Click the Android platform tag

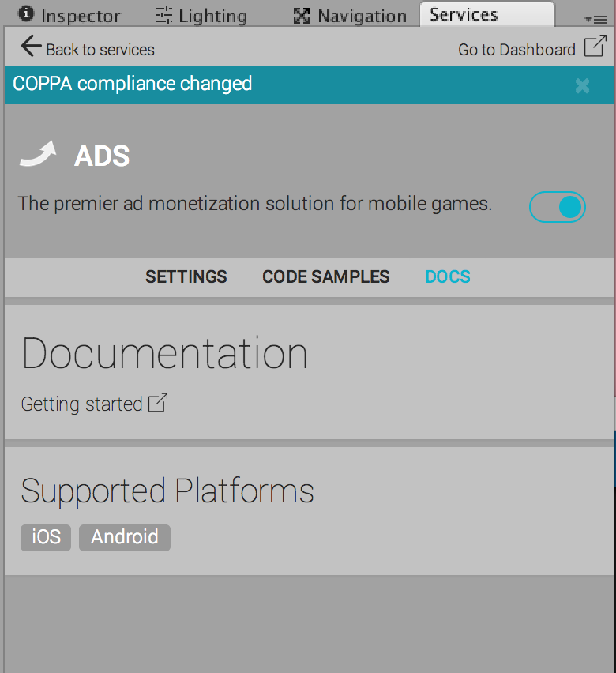(125, 537)
